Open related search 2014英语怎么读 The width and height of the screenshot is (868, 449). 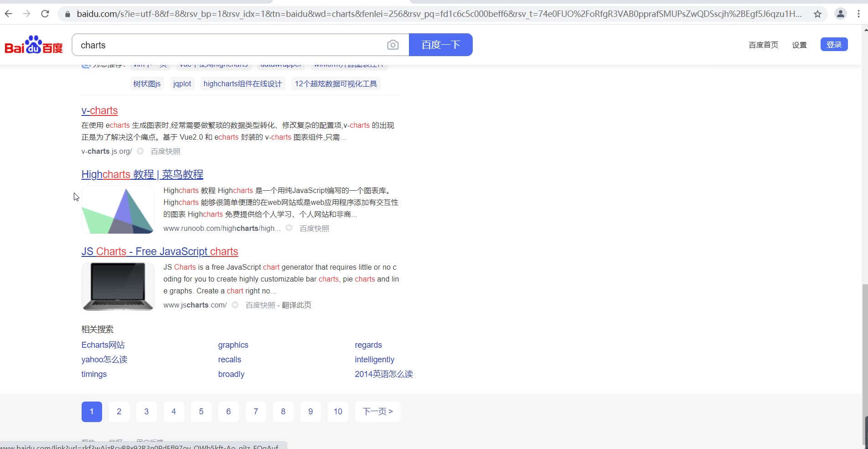(384, 374)
